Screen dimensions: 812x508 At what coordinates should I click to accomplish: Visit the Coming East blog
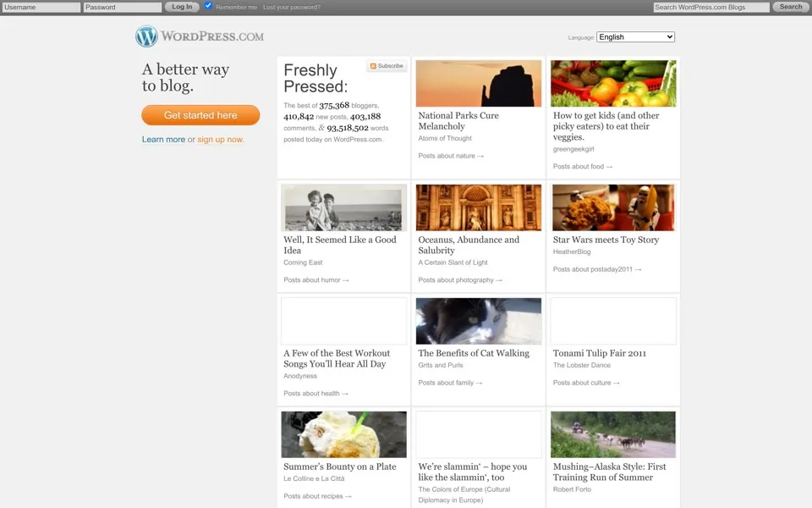tap(303, 262)
